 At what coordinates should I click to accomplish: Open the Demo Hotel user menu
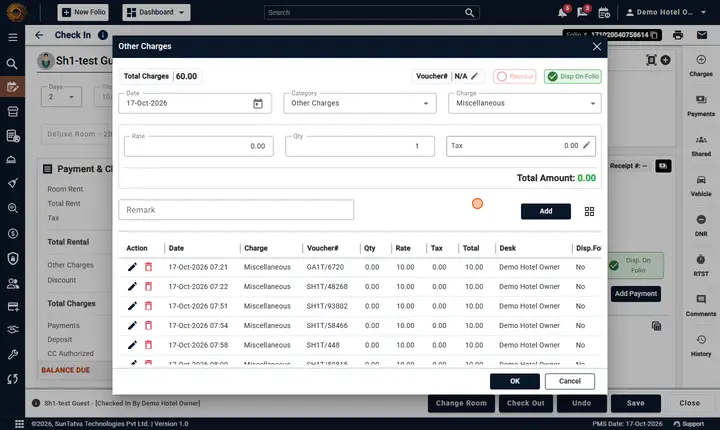(666, 12)
